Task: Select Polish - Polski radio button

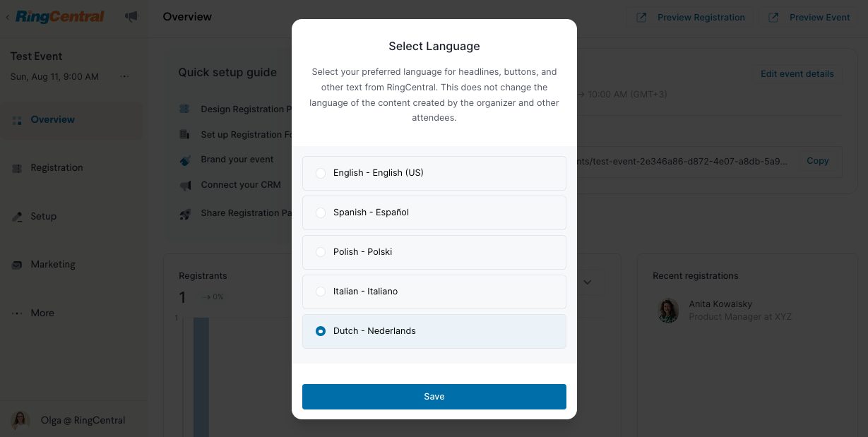Action: click(321, 252)
